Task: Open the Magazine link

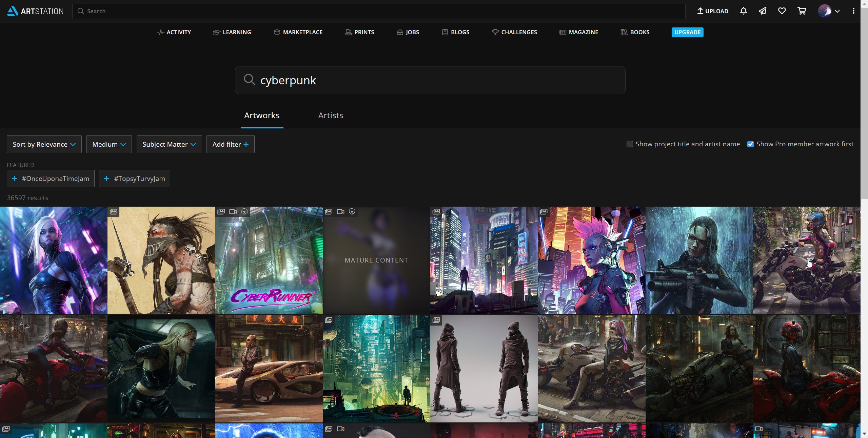Action: (579, 32)
